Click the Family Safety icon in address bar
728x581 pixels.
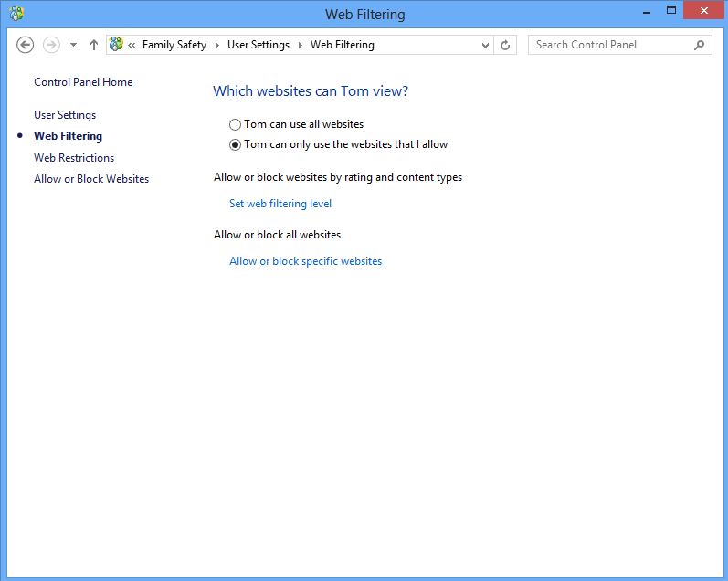pos(116,45)
